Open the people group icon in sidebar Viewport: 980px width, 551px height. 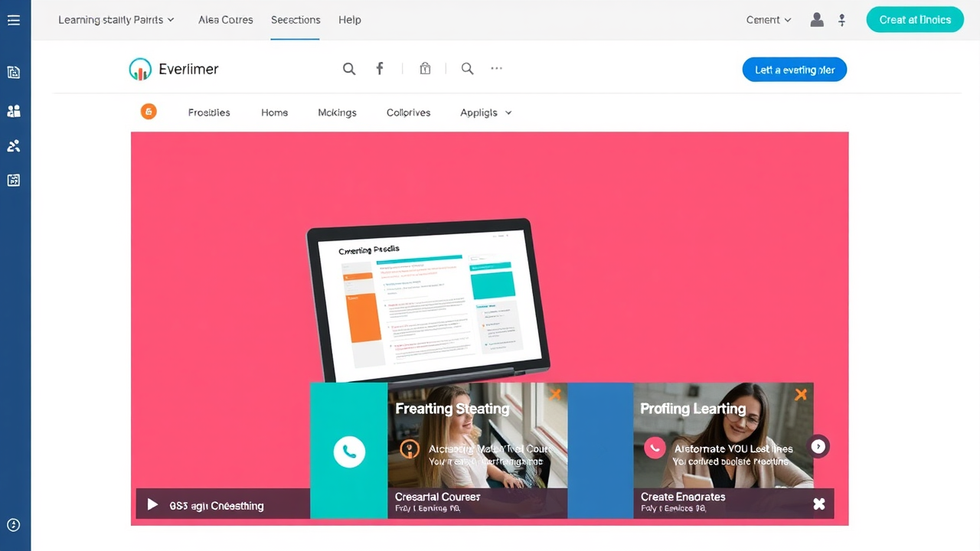(14, 111)
